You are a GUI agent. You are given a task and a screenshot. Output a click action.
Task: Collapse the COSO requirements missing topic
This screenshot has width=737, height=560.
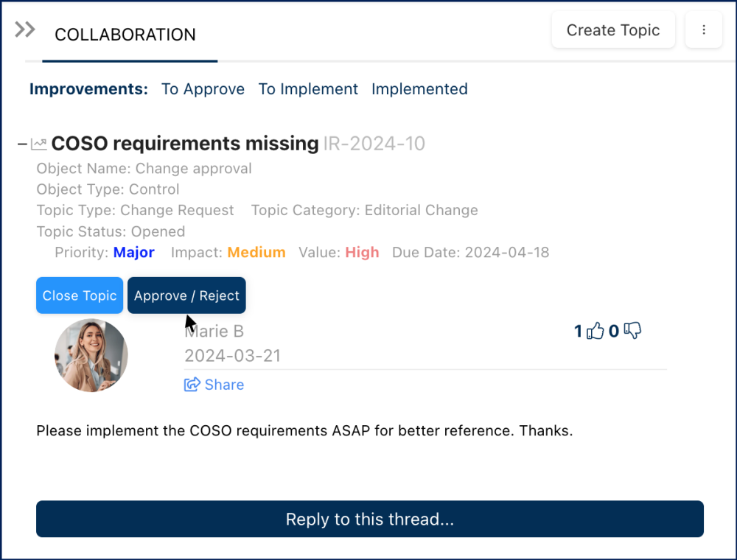[x=22, y=144]
